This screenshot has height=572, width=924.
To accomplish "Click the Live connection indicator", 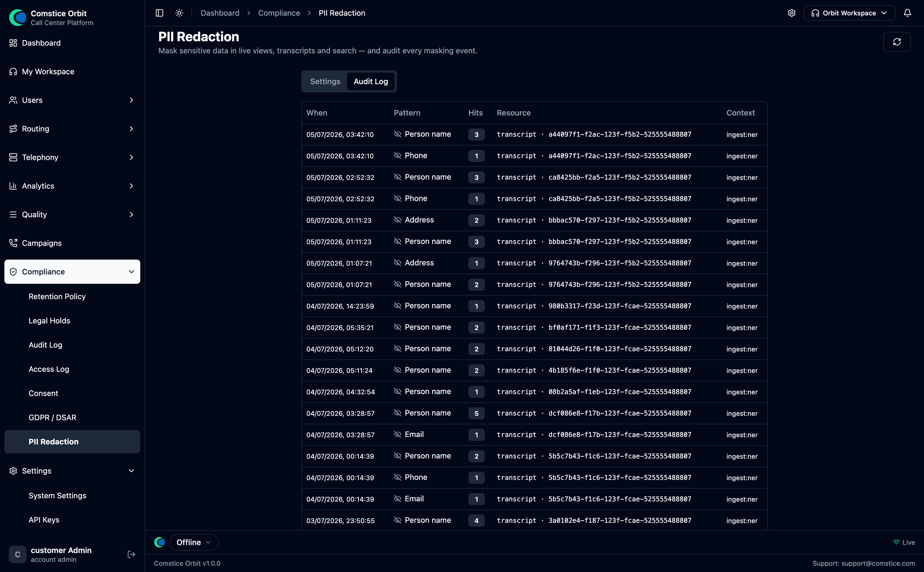I will coord(904,542).
